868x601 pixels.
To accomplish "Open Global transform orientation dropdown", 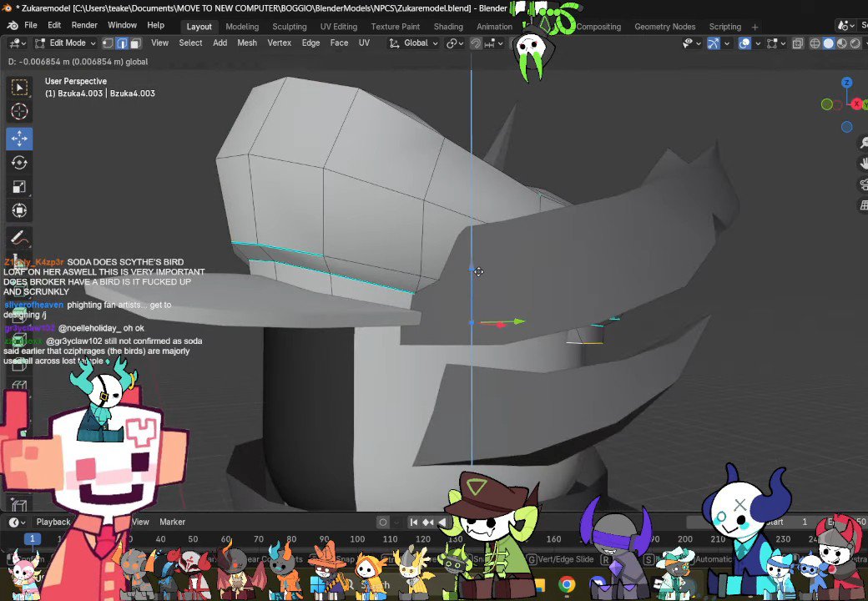I will (413, 43).
